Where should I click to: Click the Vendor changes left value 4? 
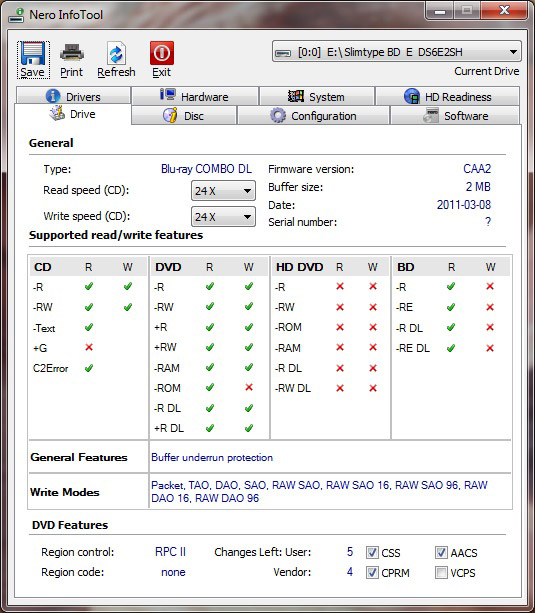tap(350, 572)
